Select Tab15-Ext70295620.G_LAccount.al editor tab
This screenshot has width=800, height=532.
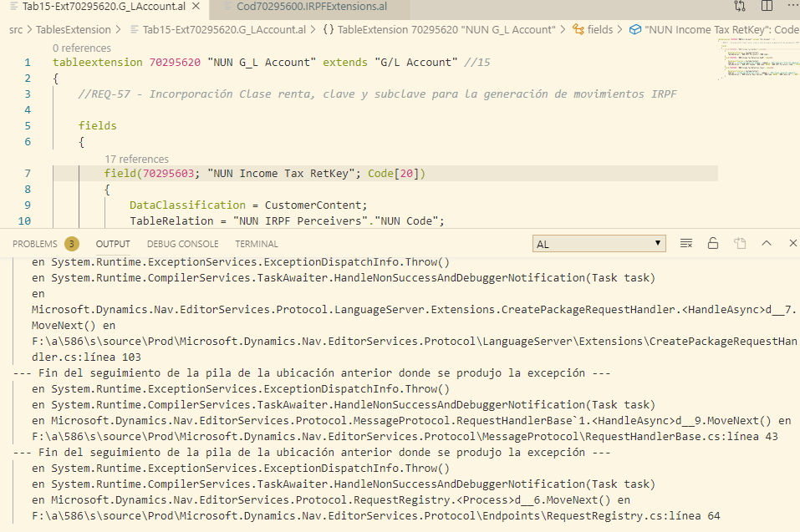pyautogui.click(x=104, y=7)
